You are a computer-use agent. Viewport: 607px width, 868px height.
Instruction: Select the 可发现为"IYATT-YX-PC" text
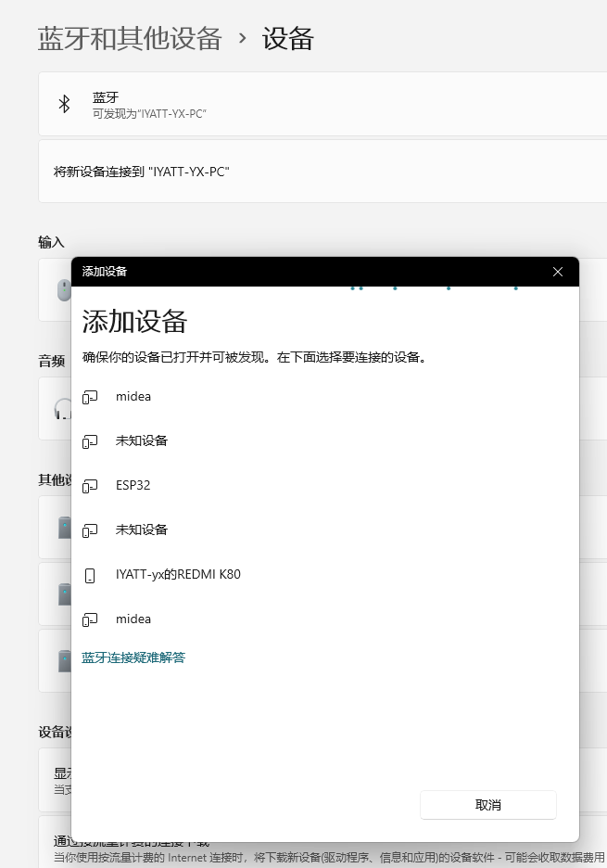coord(149,113)
